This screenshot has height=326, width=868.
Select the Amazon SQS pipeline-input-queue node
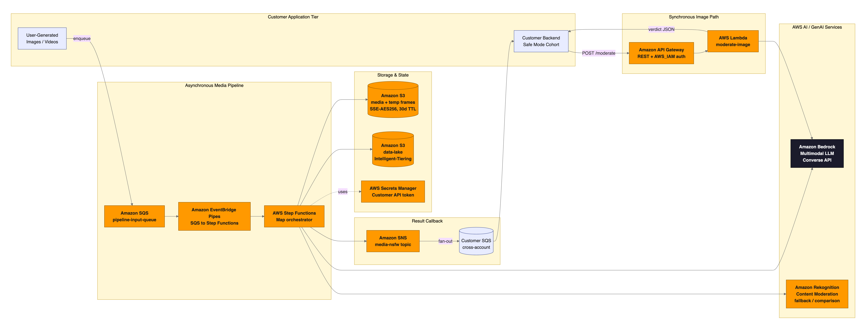[x=134, y=216]
